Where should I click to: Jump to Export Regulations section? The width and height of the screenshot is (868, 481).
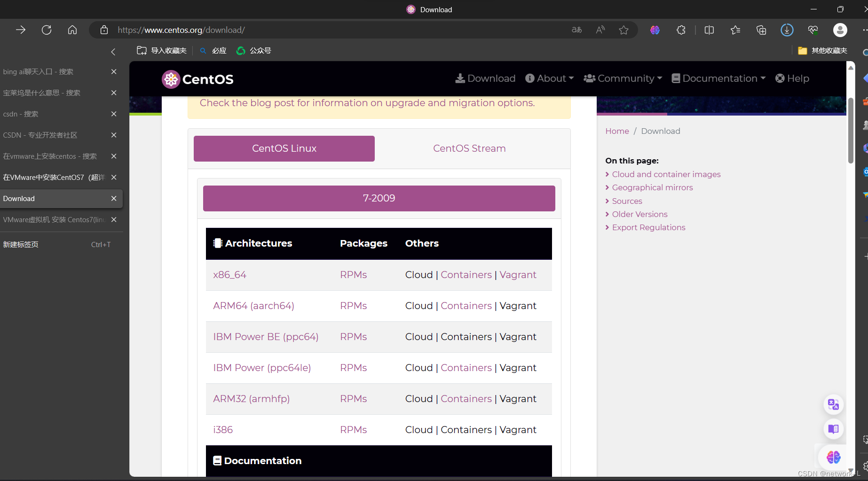pos(648,227)
